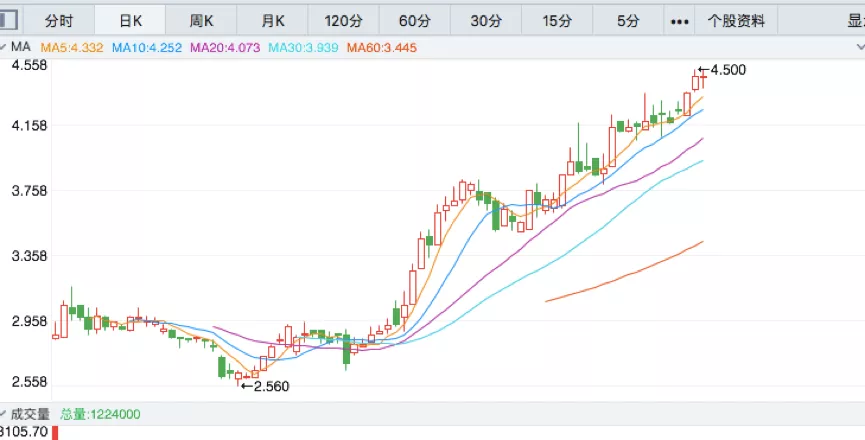Select the 日K tab

tap(130, 22)
